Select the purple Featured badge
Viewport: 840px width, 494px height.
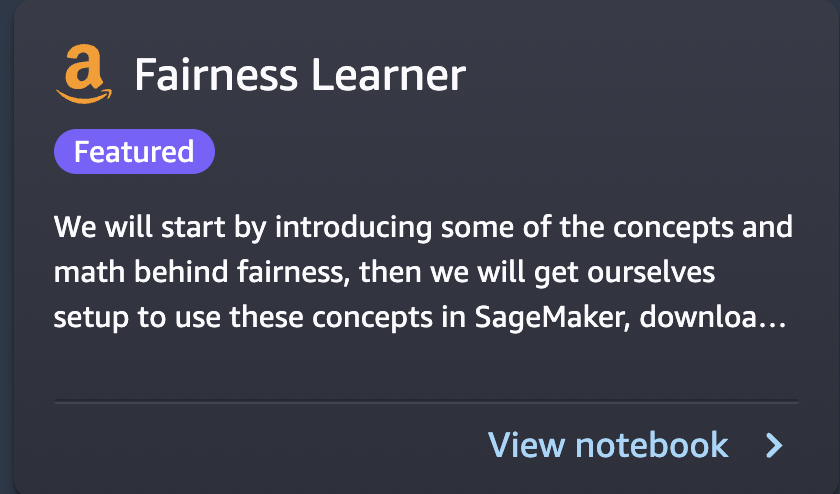pos(134,152)
